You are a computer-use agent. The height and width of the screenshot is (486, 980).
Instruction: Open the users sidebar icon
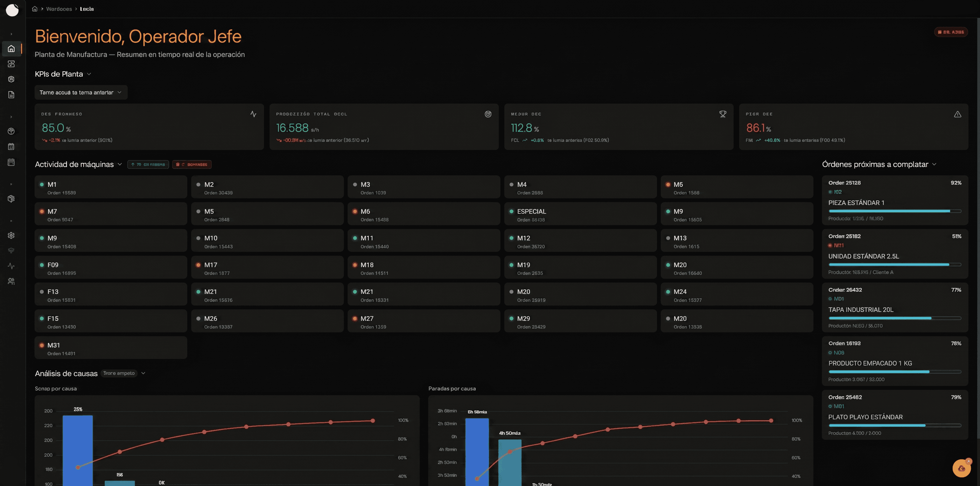[12, 281]
